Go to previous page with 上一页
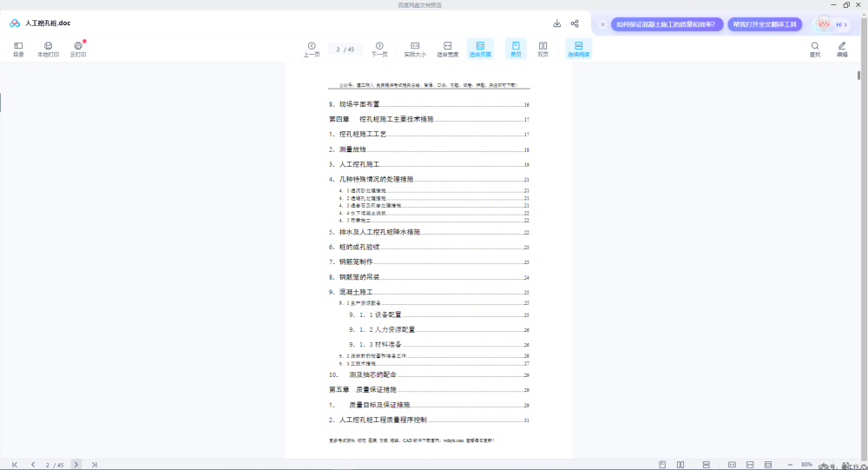Viewport: 868px width, 470px height. (312, 49)
